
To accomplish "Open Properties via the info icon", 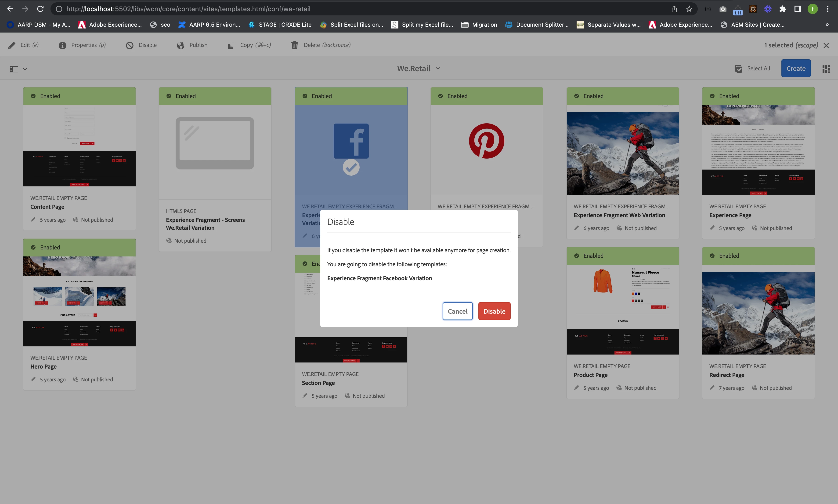I will 63,45.
